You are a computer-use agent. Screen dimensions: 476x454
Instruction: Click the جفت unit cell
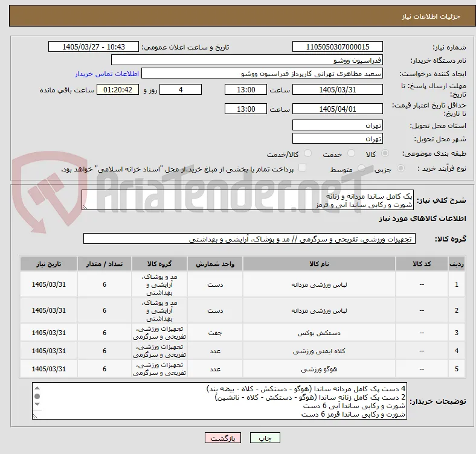pyautogui.click(x=215, y=333)
